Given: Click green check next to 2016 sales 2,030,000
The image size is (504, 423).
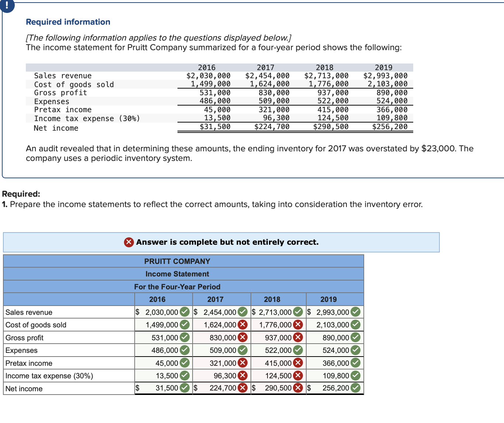Looking at the screenshot, I should coord(185,312).
